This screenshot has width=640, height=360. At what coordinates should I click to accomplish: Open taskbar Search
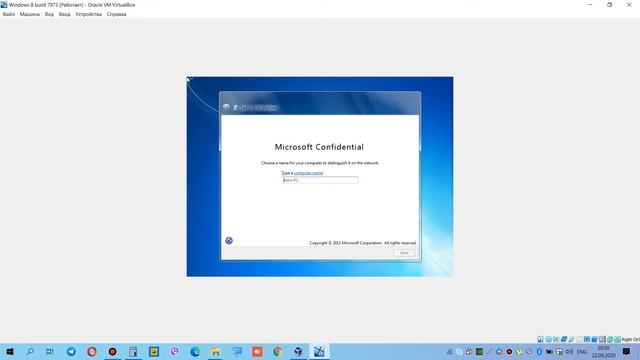(x=30, y=351)
